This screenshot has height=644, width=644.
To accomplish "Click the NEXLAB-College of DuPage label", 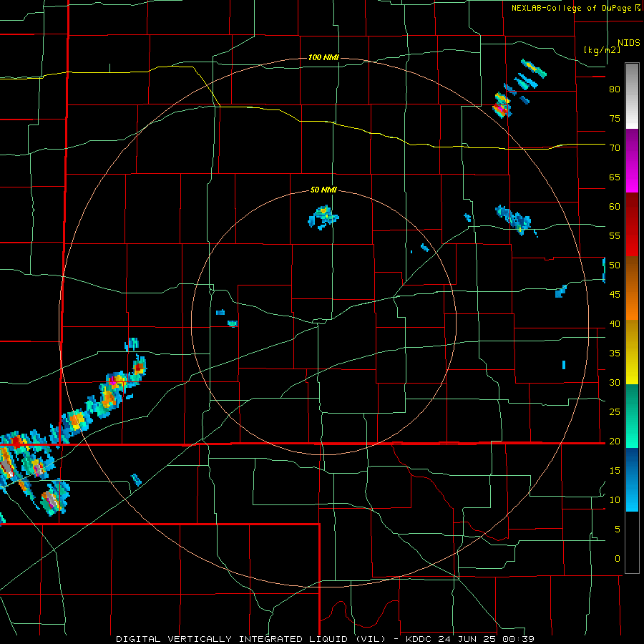I will (x=571, y=8).
